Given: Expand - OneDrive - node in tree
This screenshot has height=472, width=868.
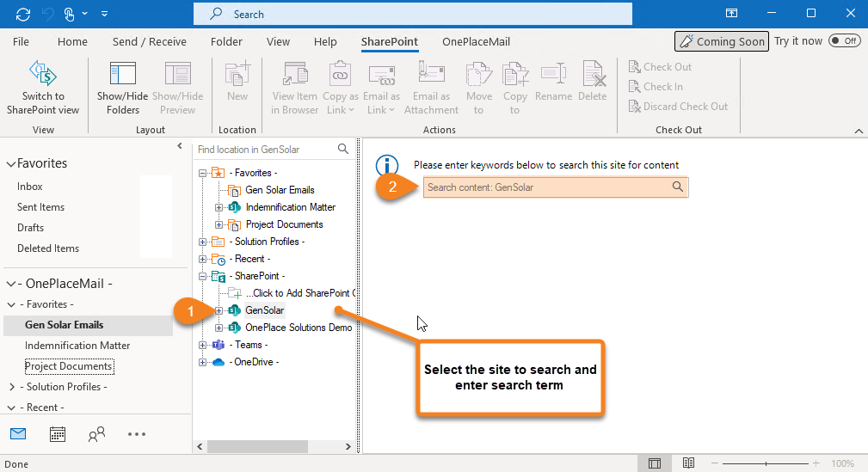Looking at the screenshot, I should (203, 363).
